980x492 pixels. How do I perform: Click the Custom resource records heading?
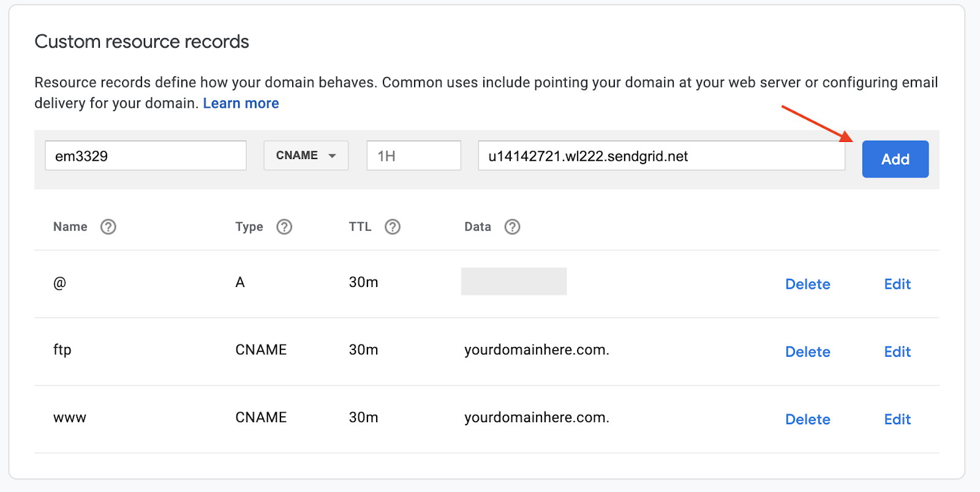tap(141, 42)
